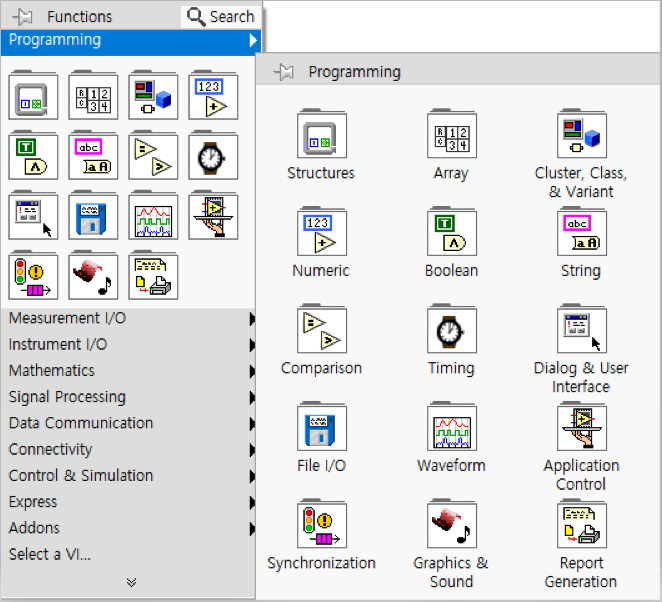Viewport: 662px width, 602px height.
Task: Open Structures palette in Programming submenu
Action: pyautogui.click(x=322, y=134)
